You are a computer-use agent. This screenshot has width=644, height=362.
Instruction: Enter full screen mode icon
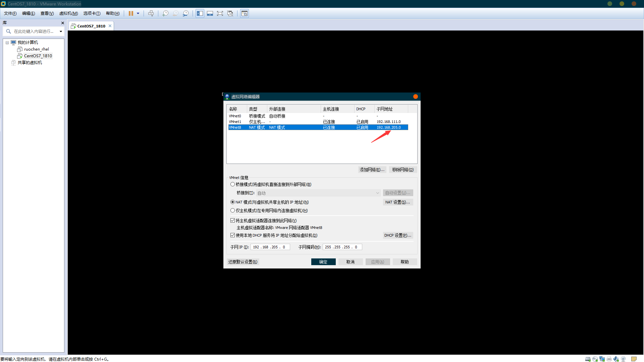point(220,13)
